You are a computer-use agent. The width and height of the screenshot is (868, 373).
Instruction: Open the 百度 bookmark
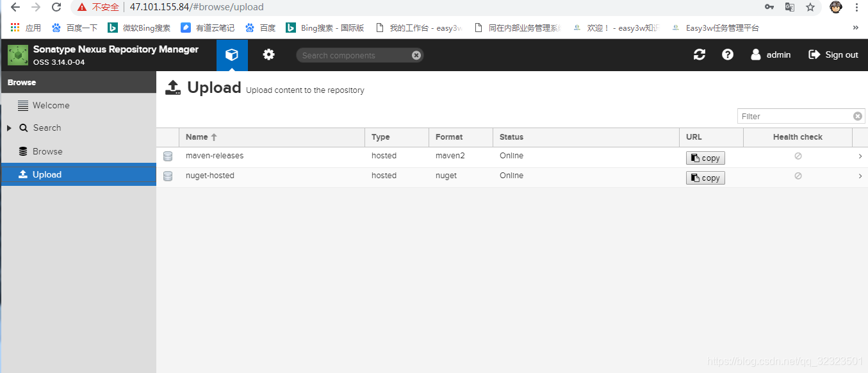point(260,28)
